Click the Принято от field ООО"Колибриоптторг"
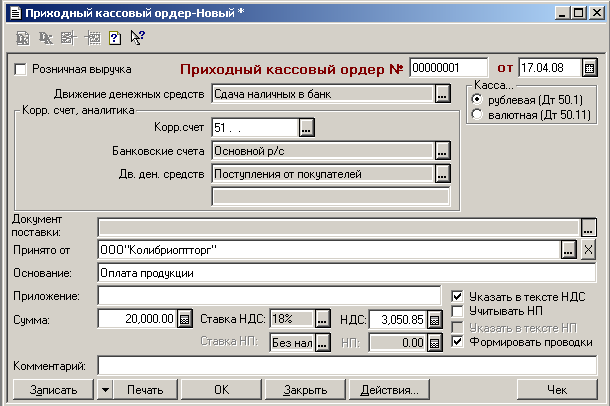 pos(330,250)
